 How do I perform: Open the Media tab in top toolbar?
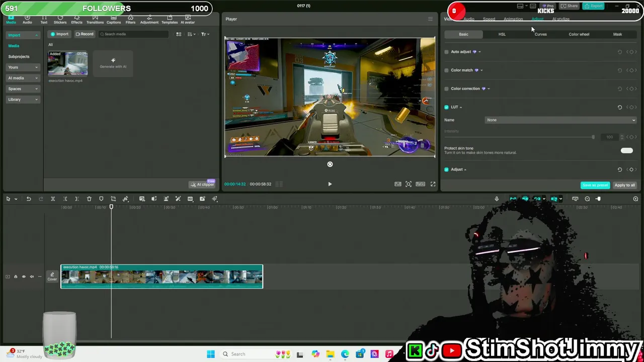pyautogui.click(x=11, y=20)
